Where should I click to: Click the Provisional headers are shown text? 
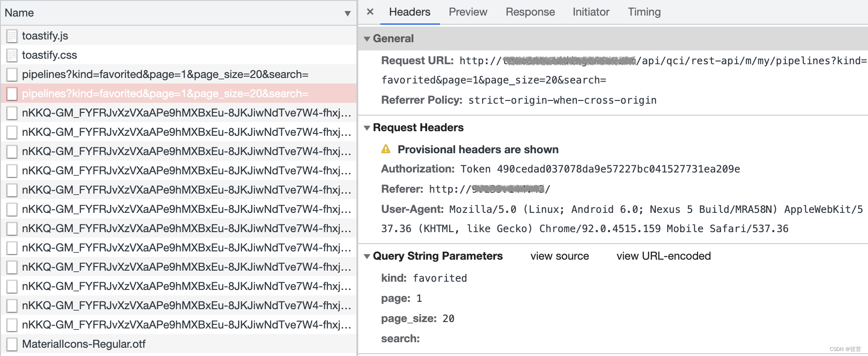[478, 150]
